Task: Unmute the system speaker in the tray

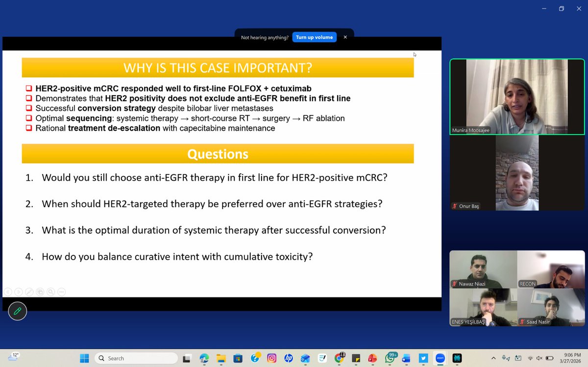Action: 539,358
